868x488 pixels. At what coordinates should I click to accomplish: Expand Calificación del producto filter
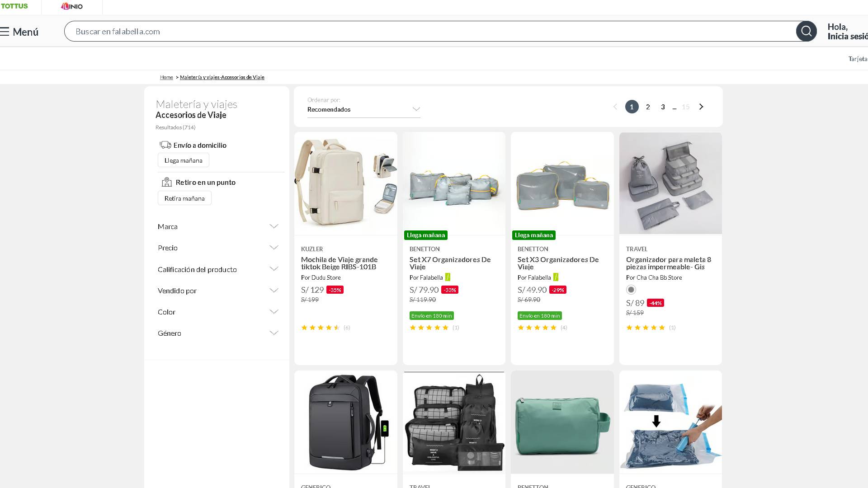[x=218, y=269]
